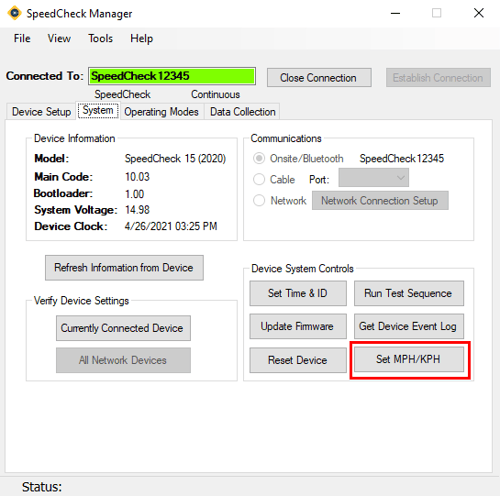Click the Reset Device button
The height and width of the screenshot is (496, 500).
pyautogui.click(x=298, y=360)
